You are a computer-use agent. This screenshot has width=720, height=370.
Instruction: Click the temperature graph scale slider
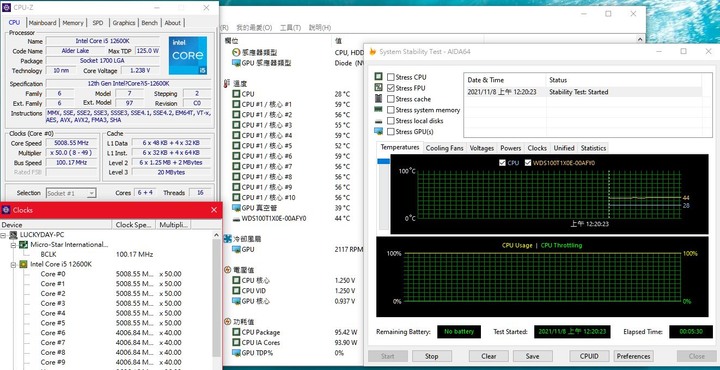tap(384, 162)
